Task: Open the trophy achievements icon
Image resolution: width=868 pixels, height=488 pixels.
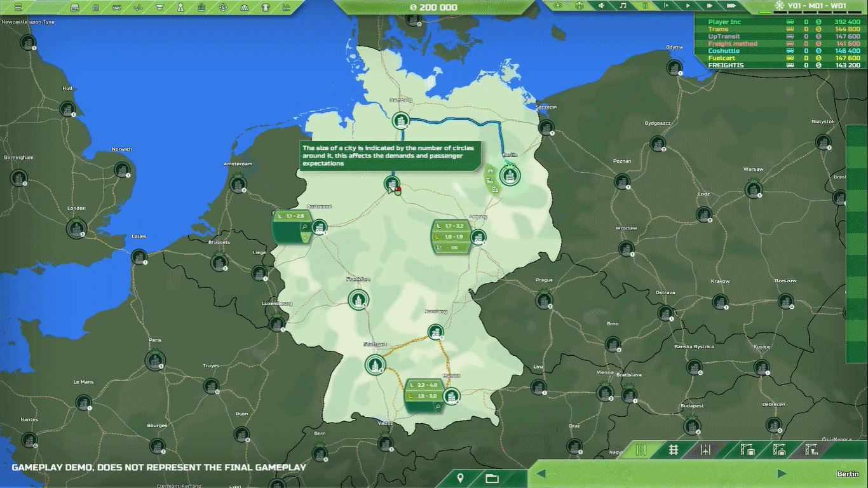Action: tap(266, 7)
